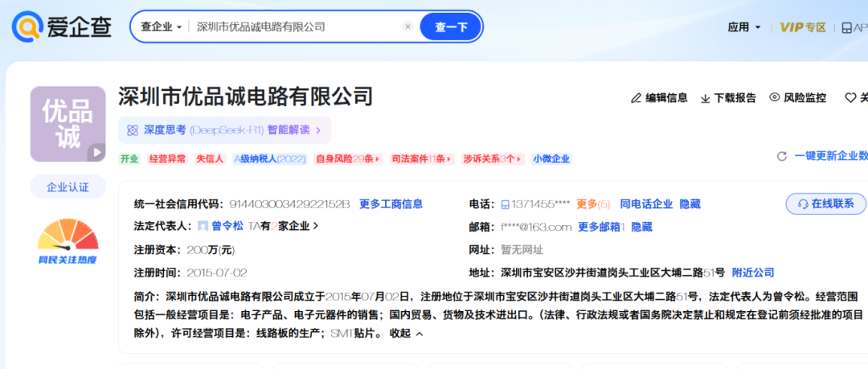Select registration date 2015-07-02
The image size is (868, 369).
point(217,273)
